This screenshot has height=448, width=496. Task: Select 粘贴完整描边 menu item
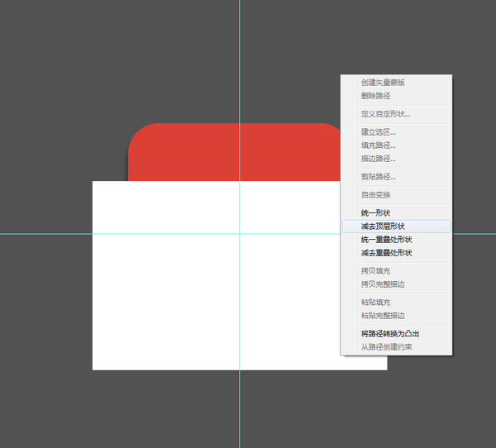(383, 316)
